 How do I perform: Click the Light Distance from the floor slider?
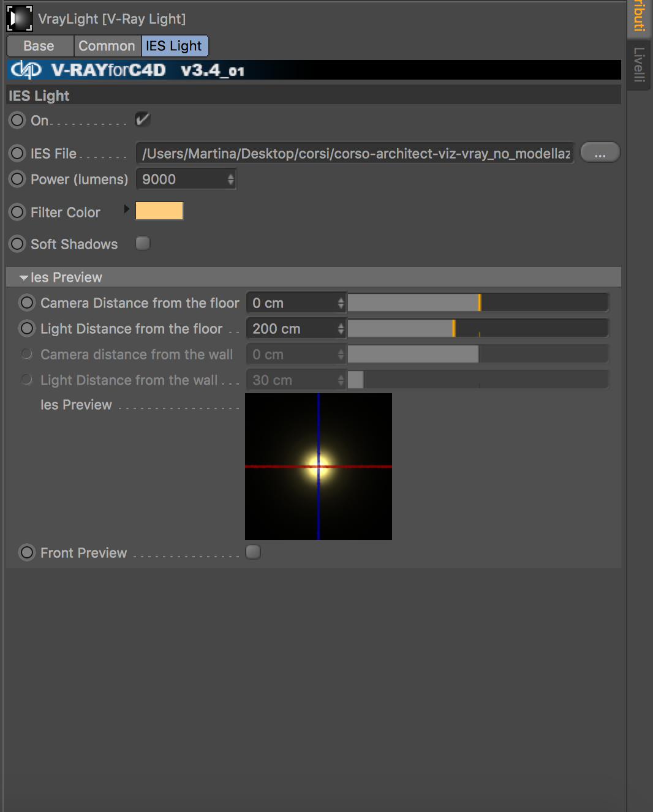click(x=478, y=328)
